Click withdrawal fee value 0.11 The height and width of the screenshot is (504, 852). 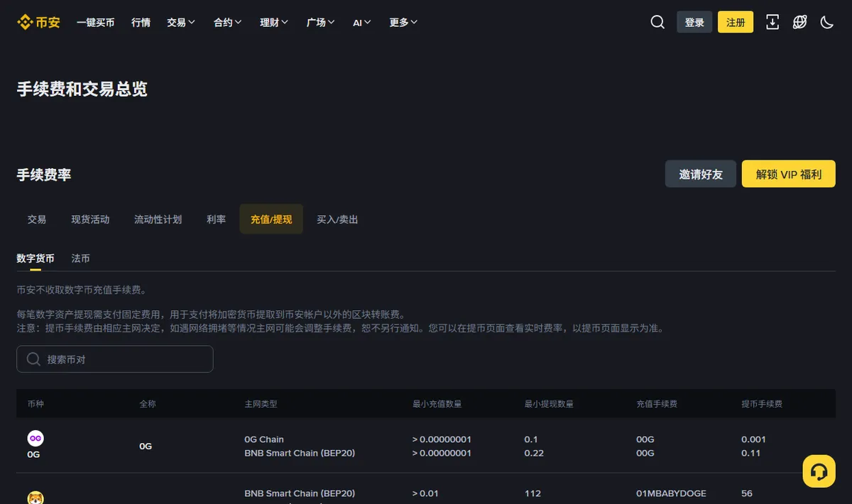pyautogui.click(x=750, y=453)
